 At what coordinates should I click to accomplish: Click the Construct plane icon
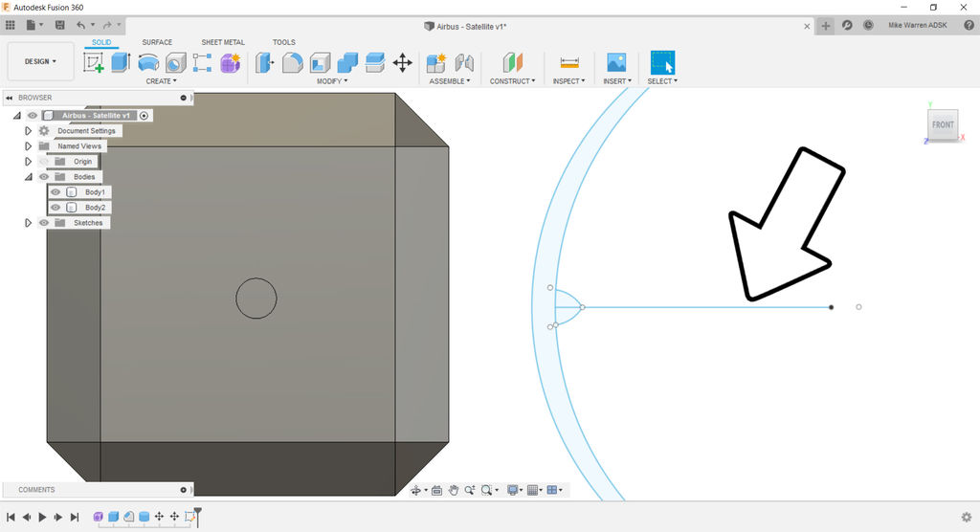click(513, 62)
